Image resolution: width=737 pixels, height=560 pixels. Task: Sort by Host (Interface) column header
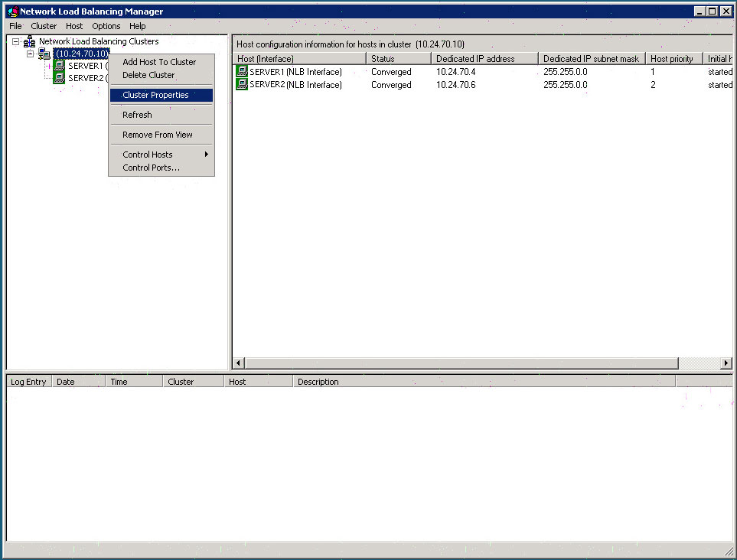click(x=300, y=59)
